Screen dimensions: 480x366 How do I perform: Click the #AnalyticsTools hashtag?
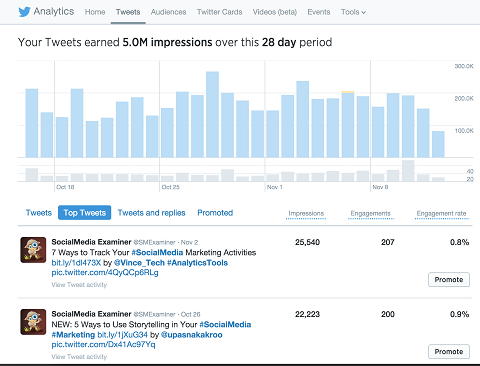pos(197,263)
